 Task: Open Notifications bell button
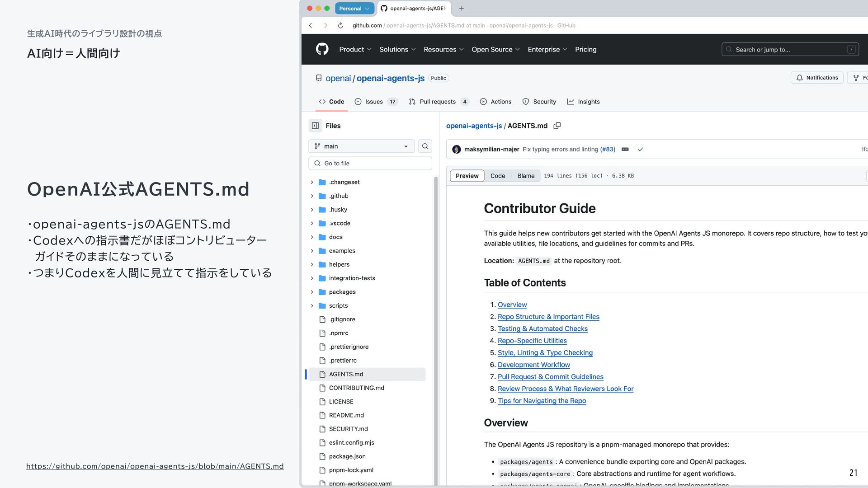click(817, 78)
